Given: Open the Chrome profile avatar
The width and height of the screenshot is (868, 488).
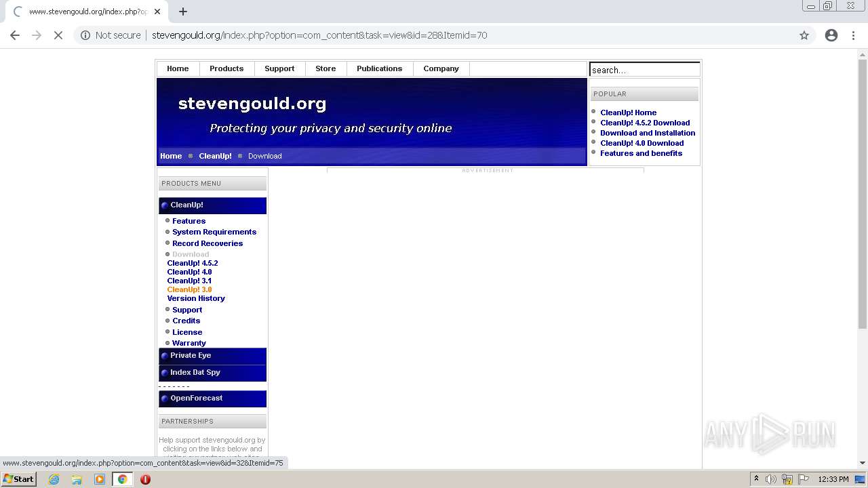Looking at the screenshot, I should click(831, 35).
